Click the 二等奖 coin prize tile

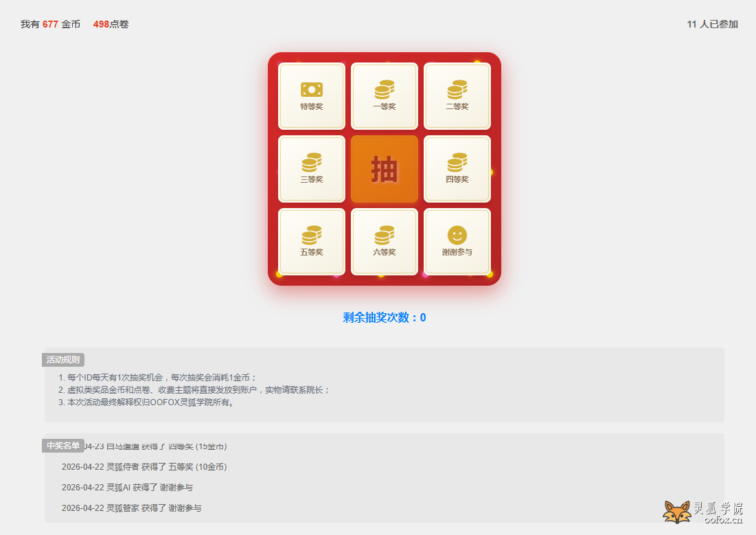pyautogui.click(x=457, y=96)
